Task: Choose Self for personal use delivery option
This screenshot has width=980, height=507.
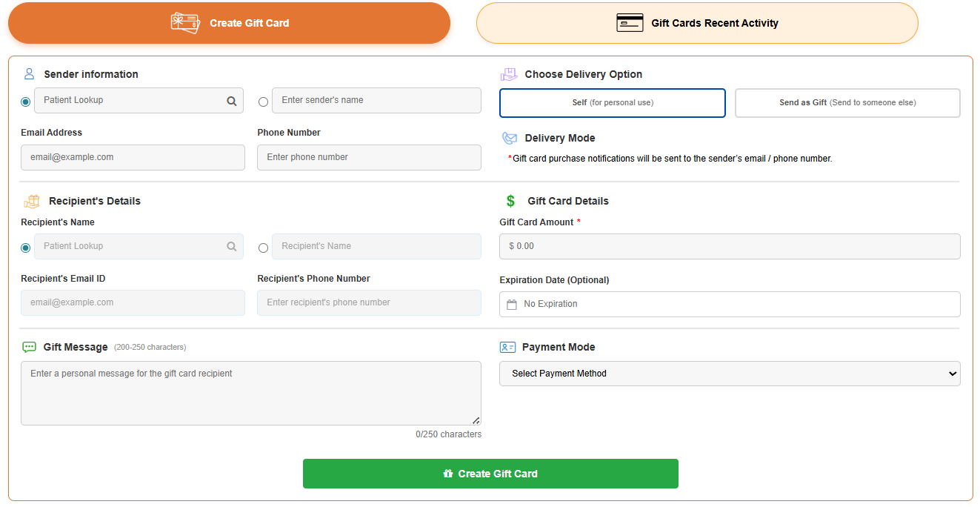Action: click(613, 103)
